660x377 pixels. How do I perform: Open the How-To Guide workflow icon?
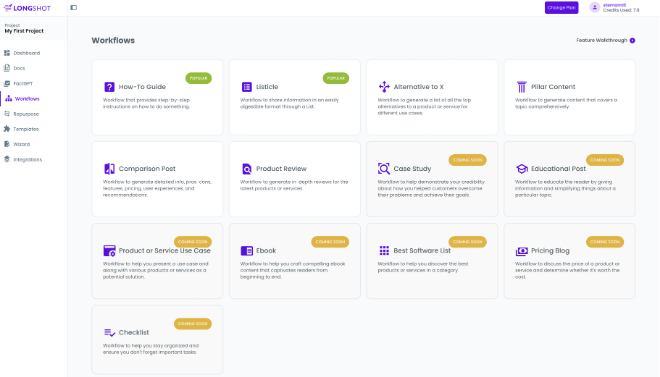point(109,87)
